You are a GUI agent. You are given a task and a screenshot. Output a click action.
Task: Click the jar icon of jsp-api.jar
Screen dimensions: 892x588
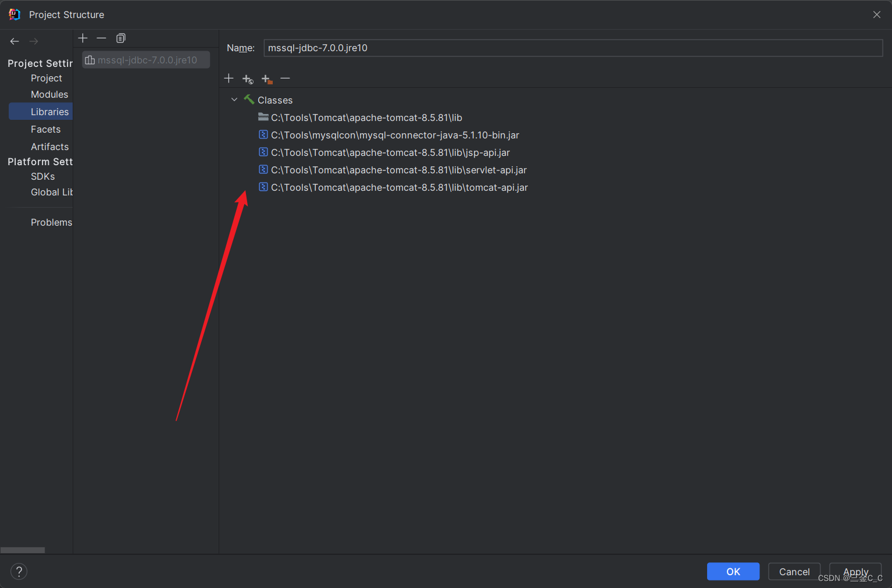(263, 152)
